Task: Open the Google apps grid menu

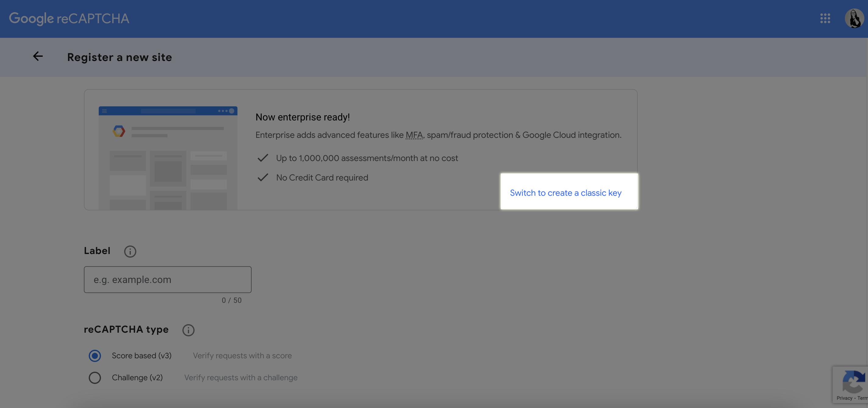Action: (x=825, y=19)
